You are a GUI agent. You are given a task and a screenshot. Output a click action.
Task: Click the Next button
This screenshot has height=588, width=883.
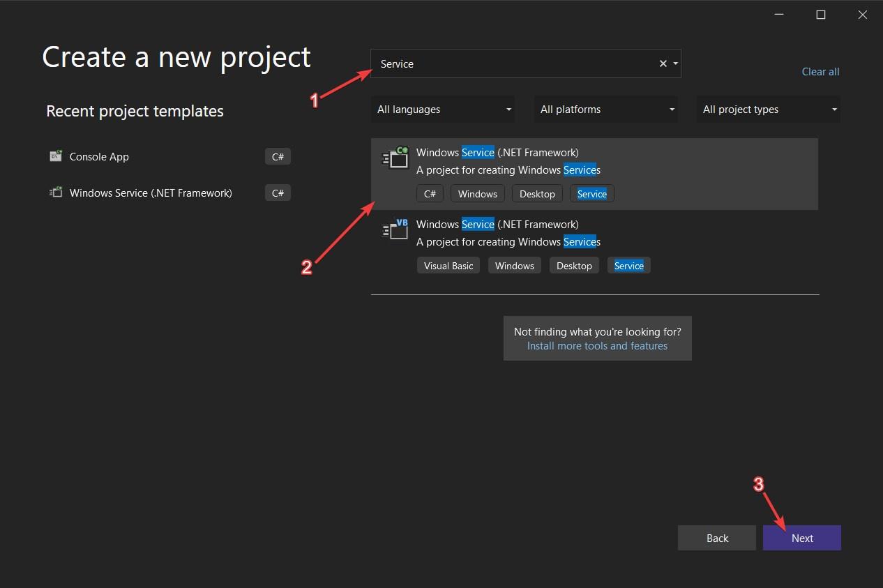pyautogui.click(x=801, y=538)
